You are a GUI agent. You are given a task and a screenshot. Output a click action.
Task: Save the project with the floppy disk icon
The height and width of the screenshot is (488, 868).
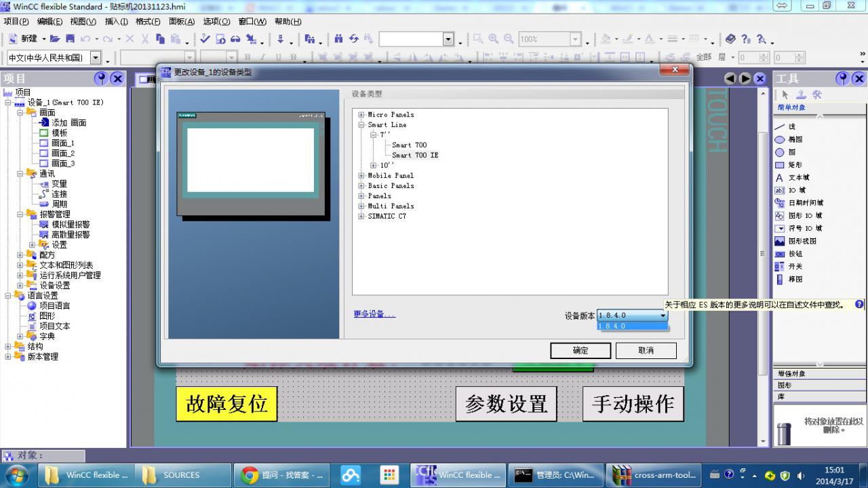[x=68, y=39]
